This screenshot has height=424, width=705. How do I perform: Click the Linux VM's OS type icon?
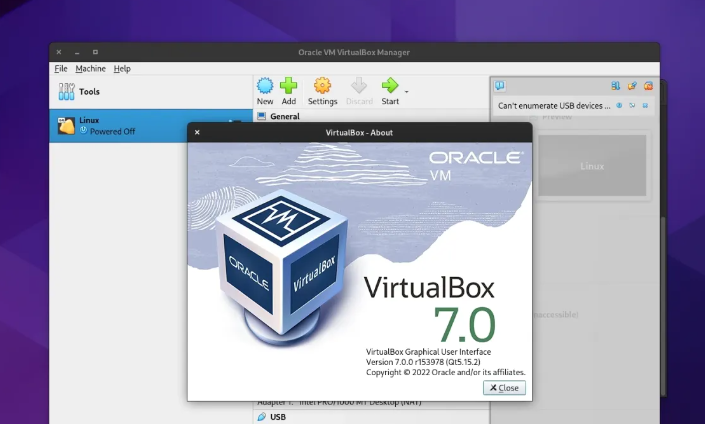pyautogui.click(x=66, y=126)
